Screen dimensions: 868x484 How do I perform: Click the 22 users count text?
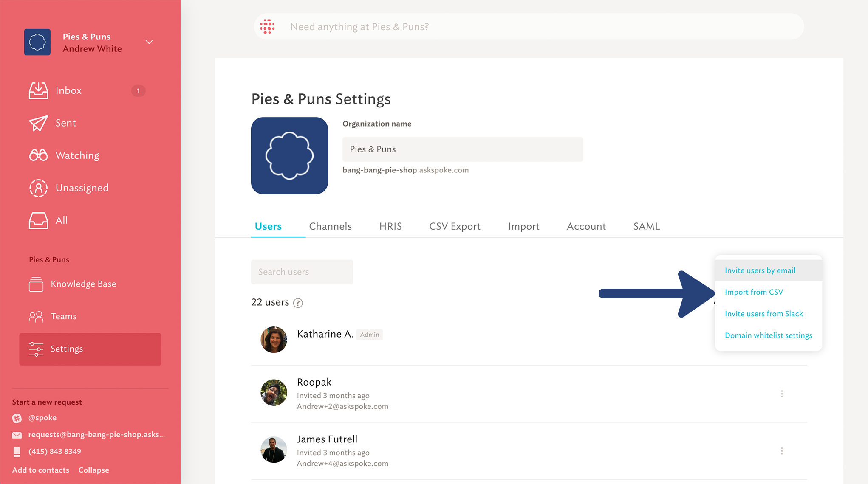click(270, 302)
